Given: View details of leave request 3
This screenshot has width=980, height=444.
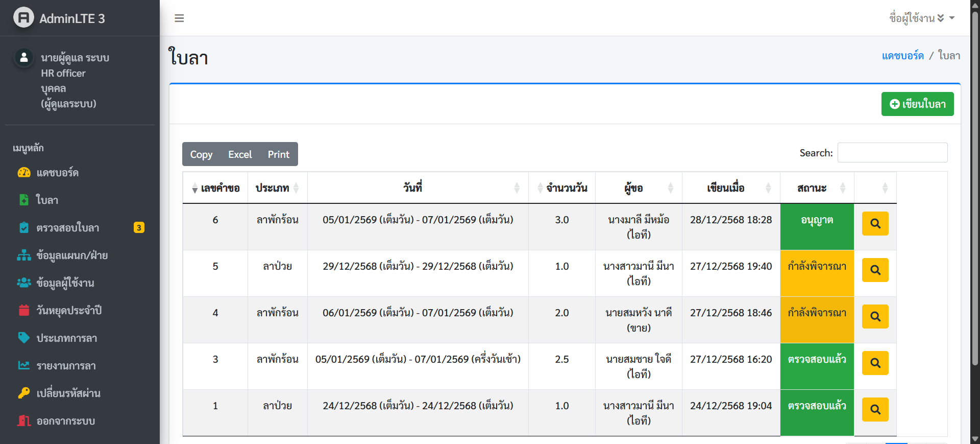Looking at the screenshot, I should point(875,363).
